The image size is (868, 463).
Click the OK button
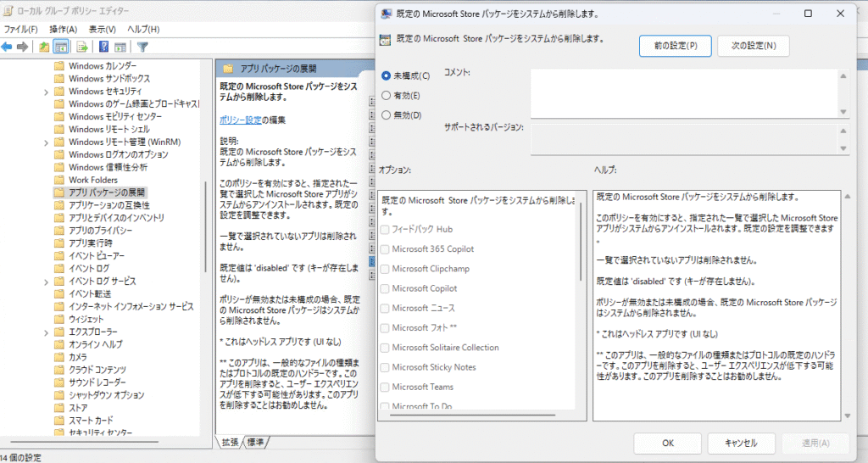coord(668,443)
